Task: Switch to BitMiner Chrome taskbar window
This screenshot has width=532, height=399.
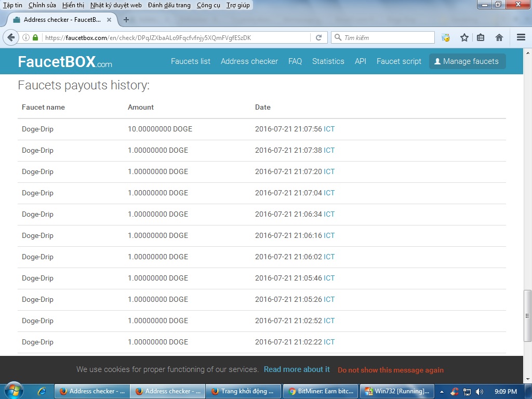Action: (x=320, y=391)
